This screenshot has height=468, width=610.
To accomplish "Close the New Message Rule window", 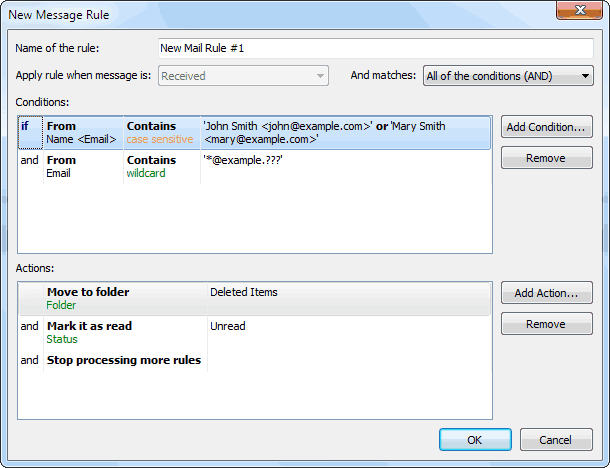I will [x=579, y=10].
